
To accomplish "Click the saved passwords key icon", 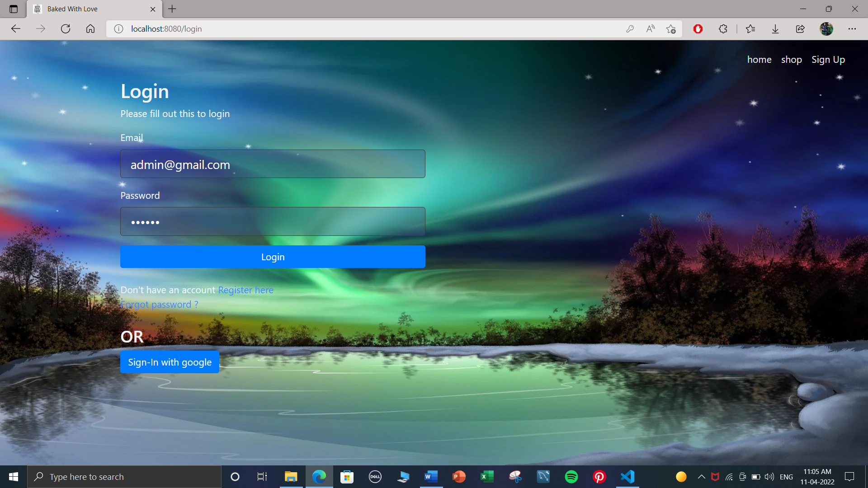I will [630, 29].
